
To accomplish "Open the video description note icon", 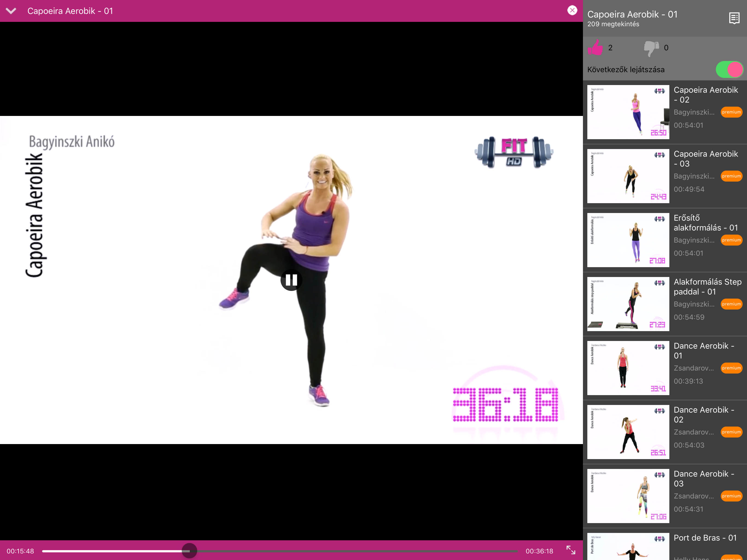I will (x=734, y=18).
